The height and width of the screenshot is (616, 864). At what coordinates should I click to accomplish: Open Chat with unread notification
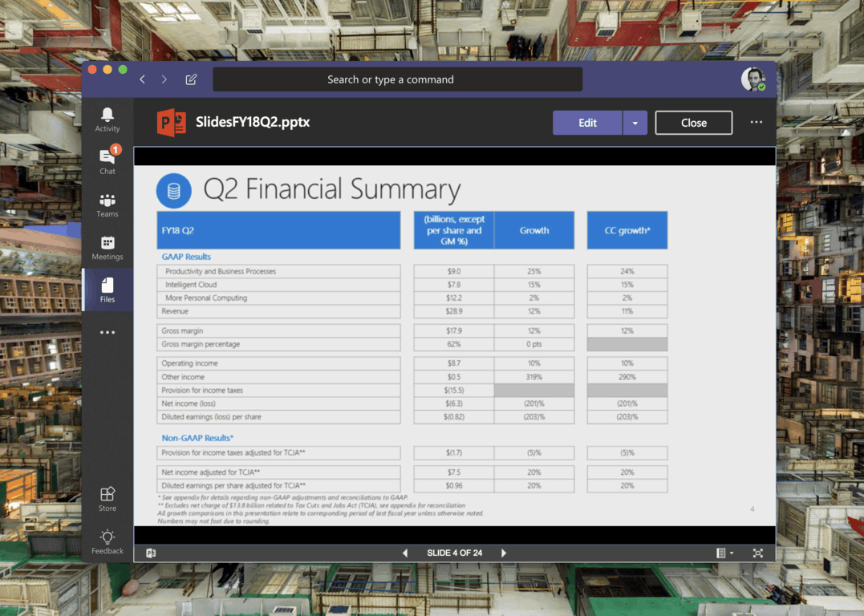[x=107, y=160]
